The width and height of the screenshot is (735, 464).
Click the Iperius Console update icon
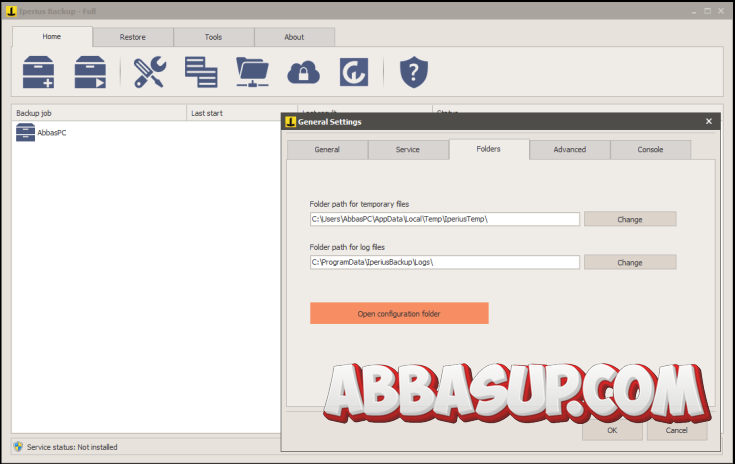(x=354, y=72)
